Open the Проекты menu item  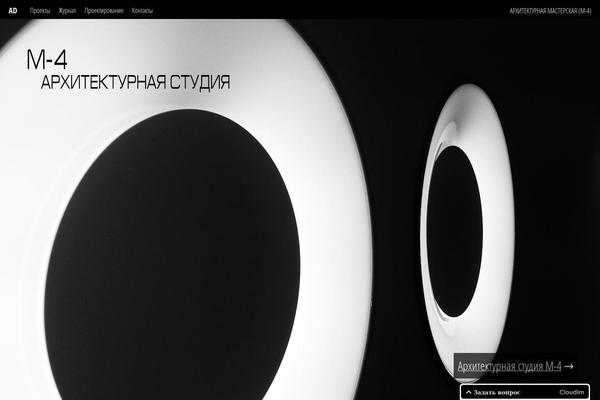point(40,9)
